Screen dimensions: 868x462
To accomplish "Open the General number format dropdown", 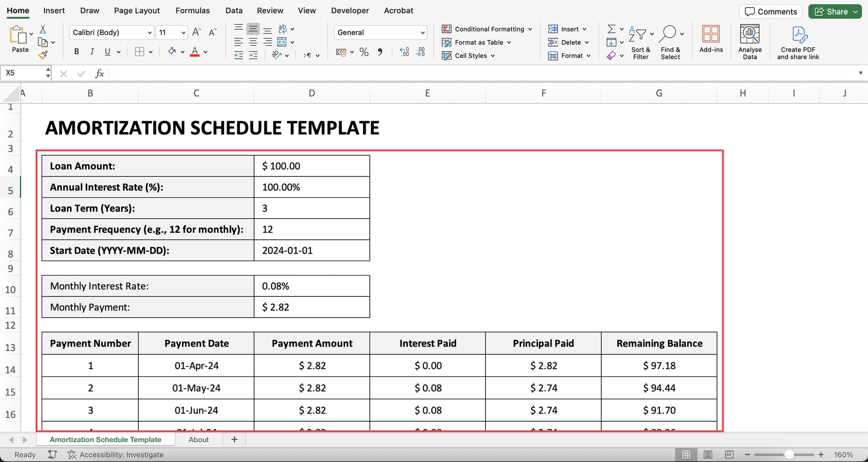I will click(x=422, y=33).
